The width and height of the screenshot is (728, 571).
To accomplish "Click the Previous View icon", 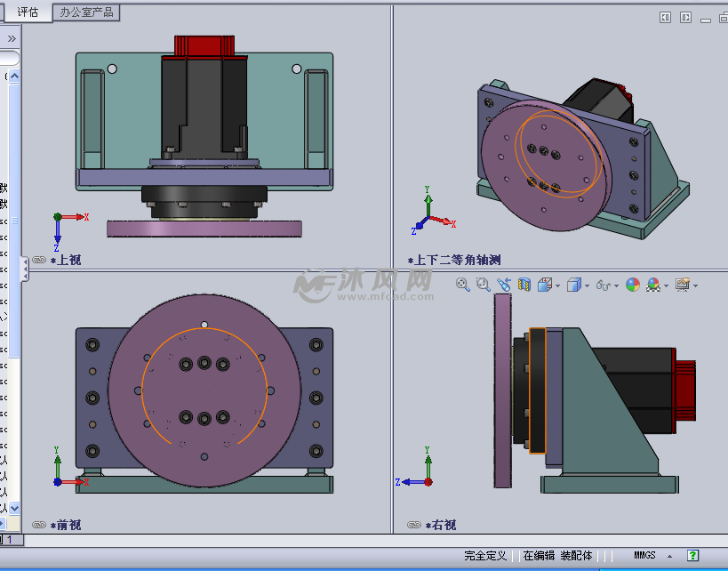I will tap(504, 285).
